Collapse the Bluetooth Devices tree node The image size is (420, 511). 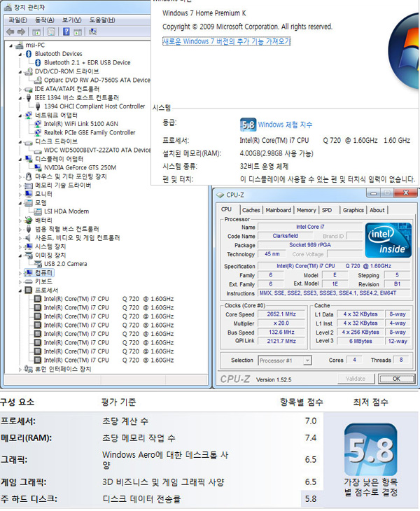click(x=20, y=55)
